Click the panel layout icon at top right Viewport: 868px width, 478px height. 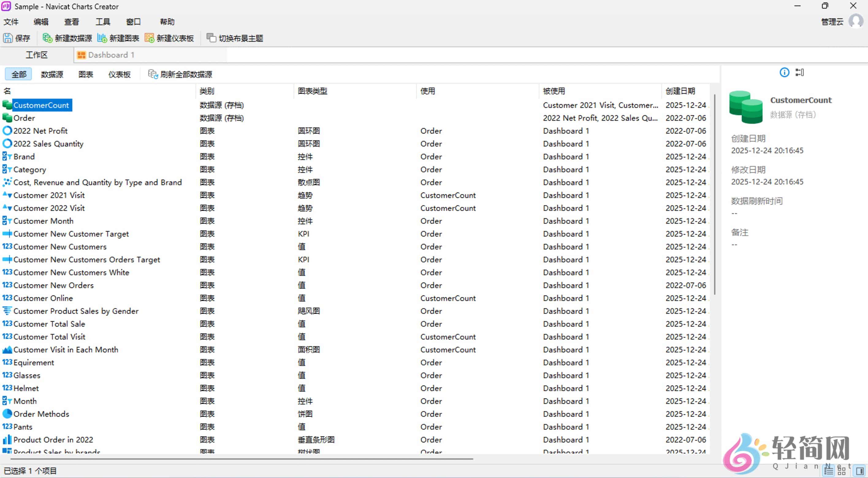(x=800, y=72)
